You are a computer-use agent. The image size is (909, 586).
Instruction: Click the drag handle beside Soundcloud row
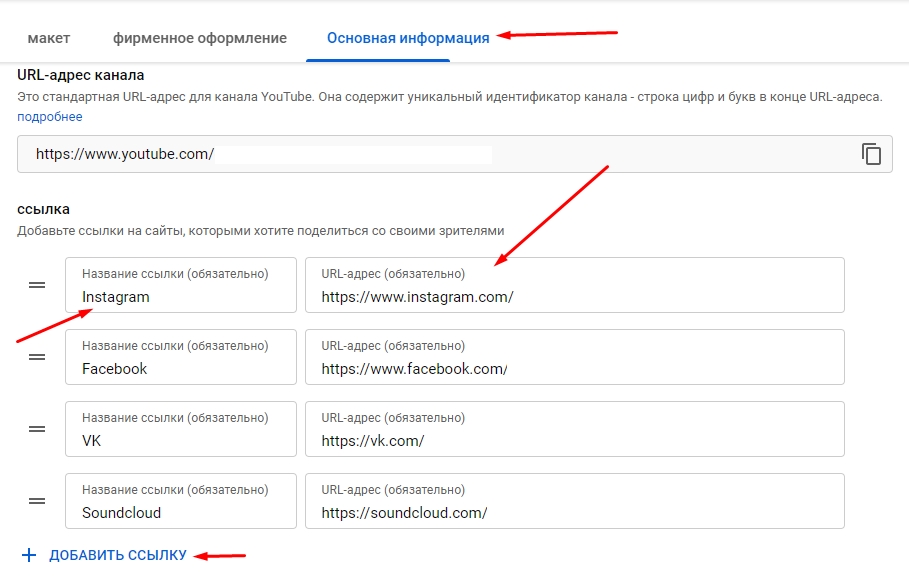click(37, 501)
